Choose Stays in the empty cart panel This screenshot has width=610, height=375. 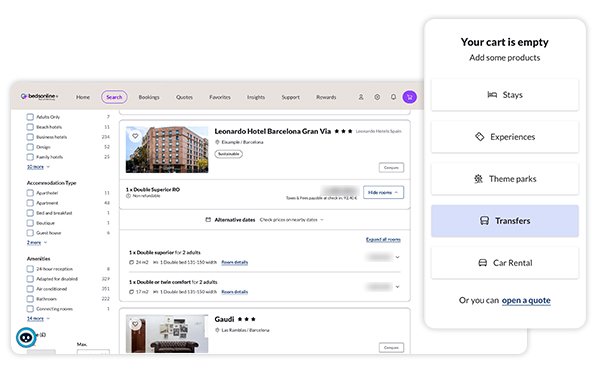click(505, 95)
